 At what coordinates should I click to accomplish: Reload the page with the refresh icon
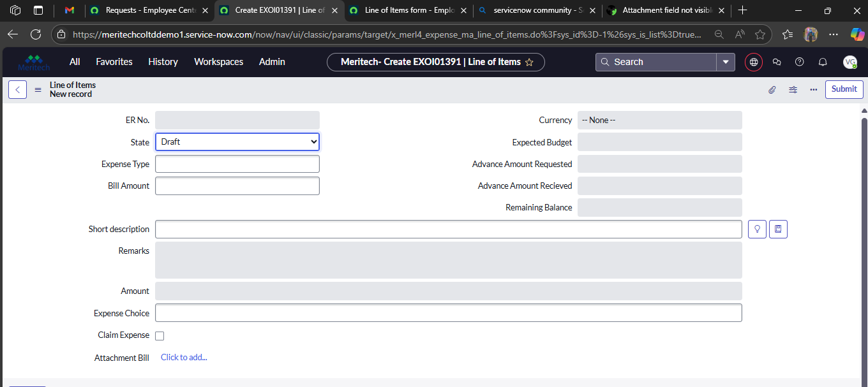pyautogui.click(x=36, y=34)
